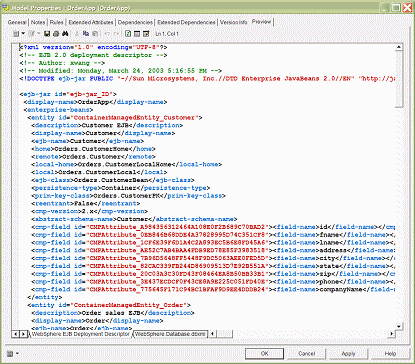Switch to the General tab

pos(17,22)
